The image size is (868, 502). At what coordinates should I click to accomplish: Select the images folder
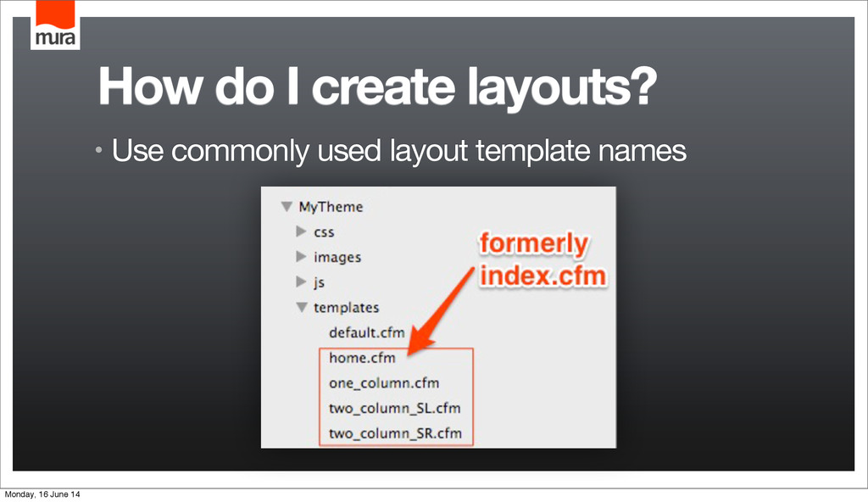[x=337, y=257]
